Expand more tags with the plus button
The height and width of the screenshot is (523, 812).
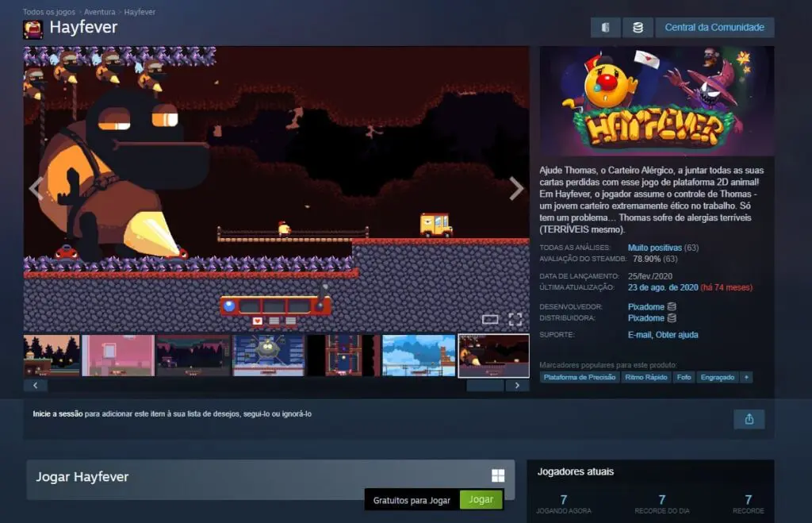[746, 377]
